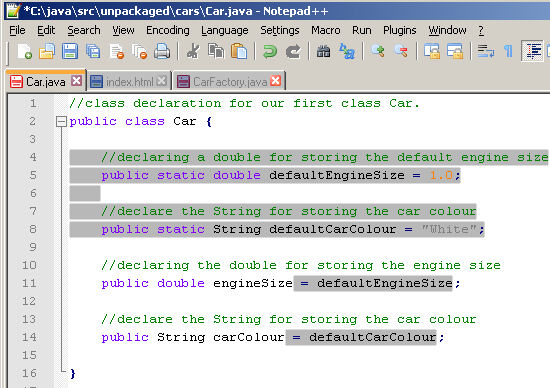Viewport: 550px width, 388px height.
Task: Open Find with the binoculars icon
Action: point(323,52)
